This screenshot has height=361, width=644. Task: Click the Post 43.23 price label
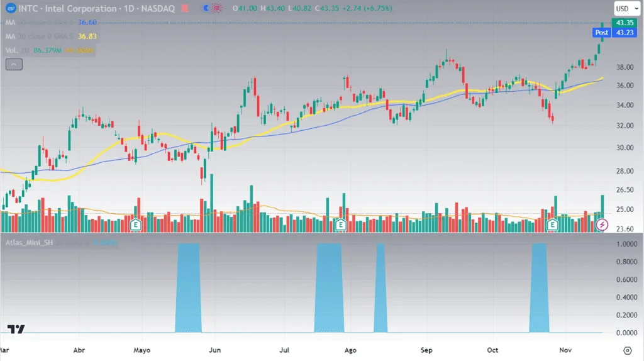(615, 33)
